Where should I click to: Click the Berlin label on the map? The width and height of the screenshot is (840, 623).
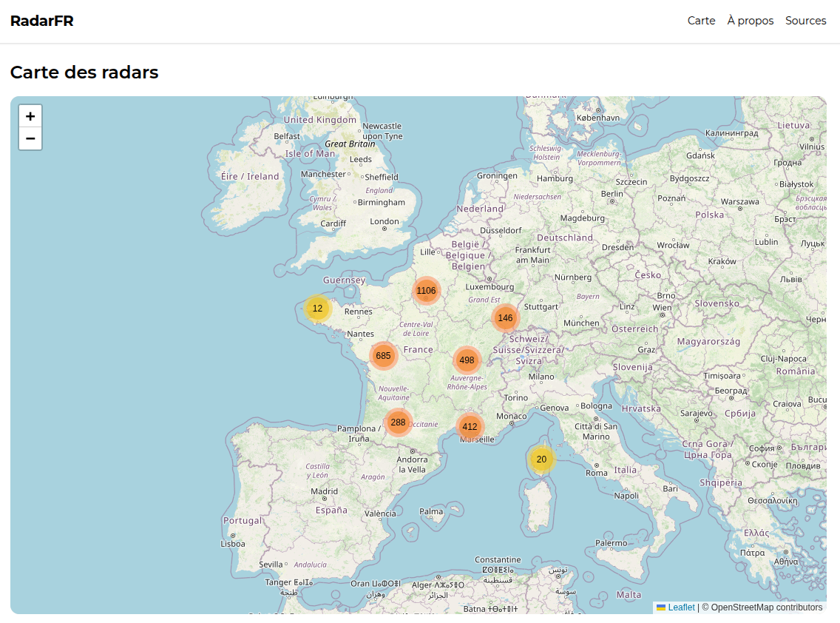point(612,194)
